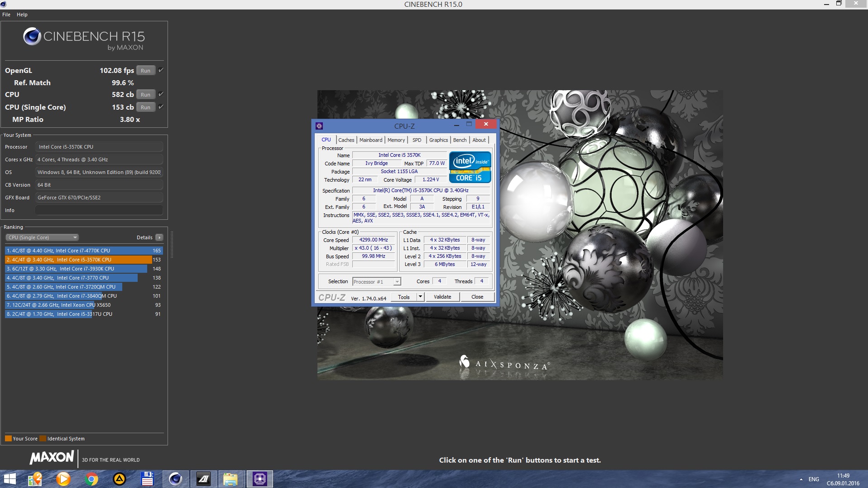Select the i7-3840QM ranking entry

(x=84, y=296)
